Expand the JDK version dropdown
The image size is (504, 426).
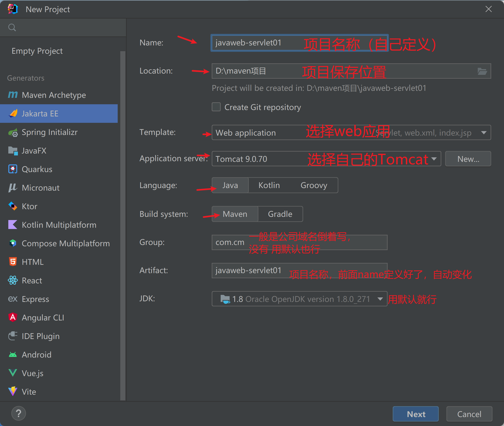(380, 299)
